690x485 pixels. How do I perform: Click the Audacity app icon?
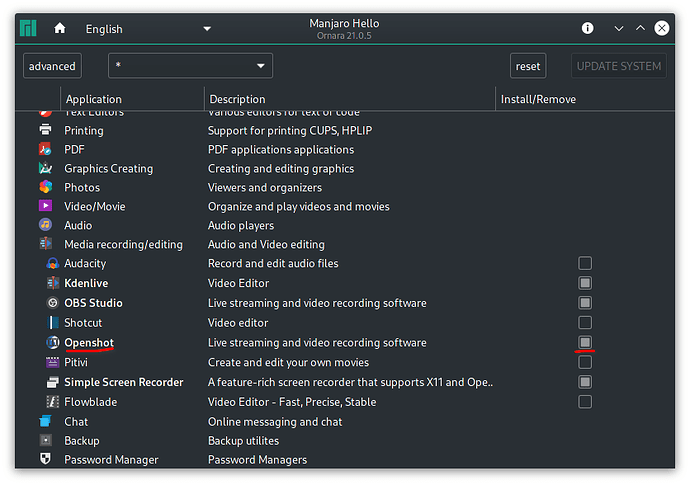coord(53,263)
